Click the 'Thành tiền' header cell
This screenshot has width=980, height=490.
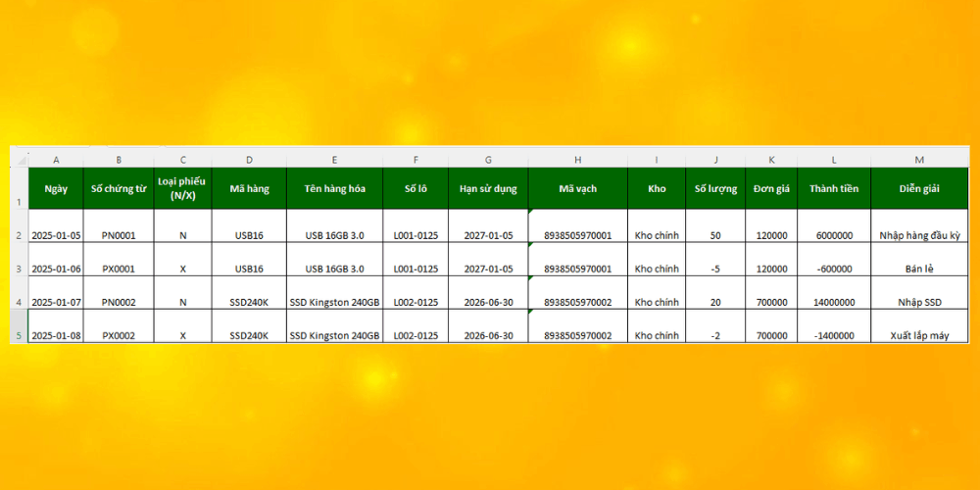834,188
